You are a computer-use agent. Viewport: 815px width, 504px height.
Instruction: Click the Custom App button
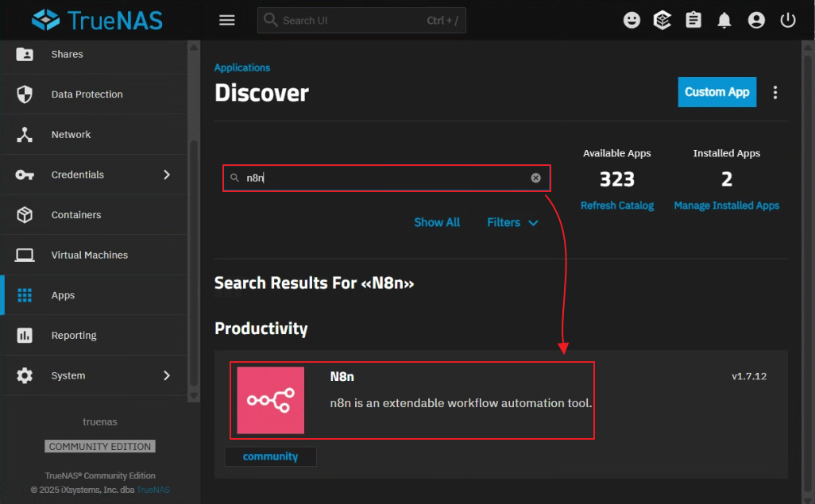point(717,92)
